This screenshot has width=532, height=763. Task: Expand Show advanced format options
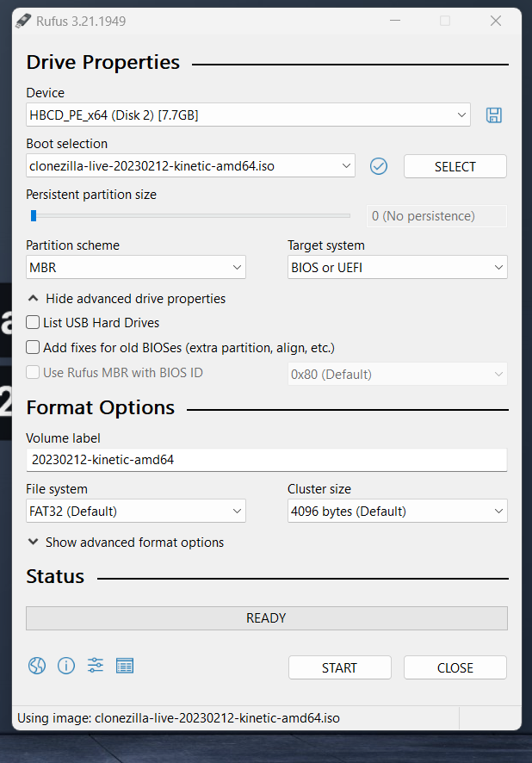pyautogui.click(x=126, y=542)
